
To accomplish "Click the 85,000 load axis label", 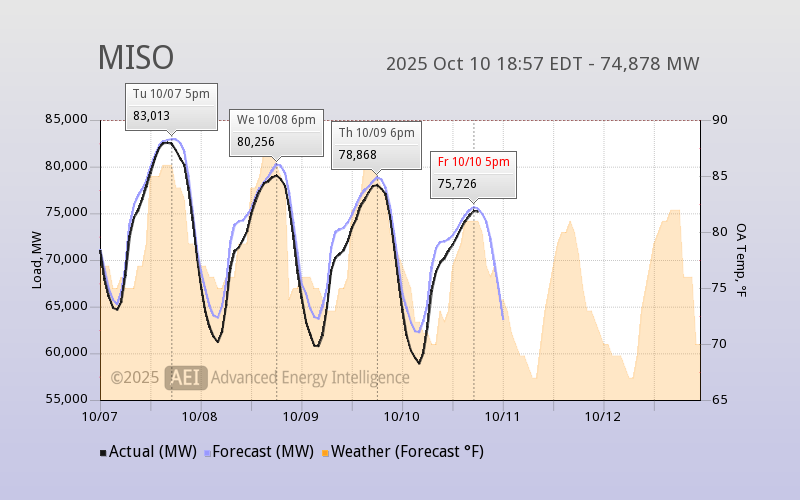I will [x=68, y=120].
